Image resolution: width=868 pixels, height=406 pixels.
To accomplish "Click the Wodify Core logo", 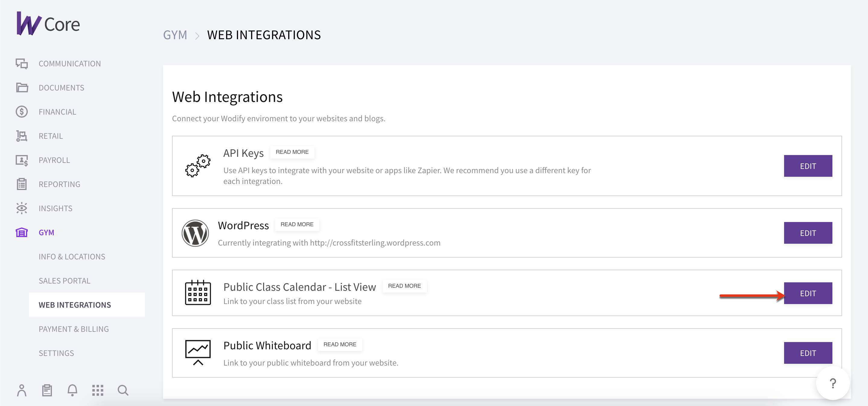I will tap(48, 24).
